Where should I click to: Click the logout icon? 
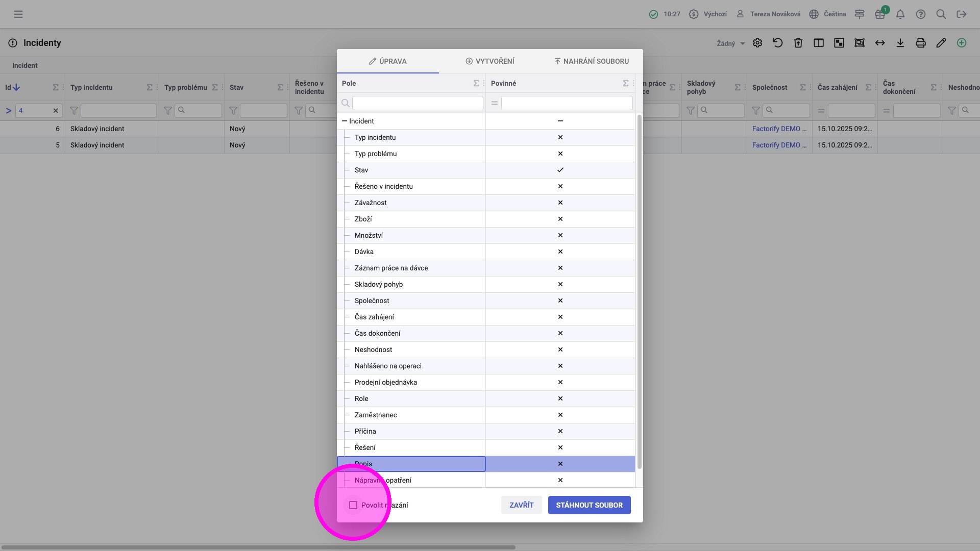pyautogui.click(x=962, y=14)
